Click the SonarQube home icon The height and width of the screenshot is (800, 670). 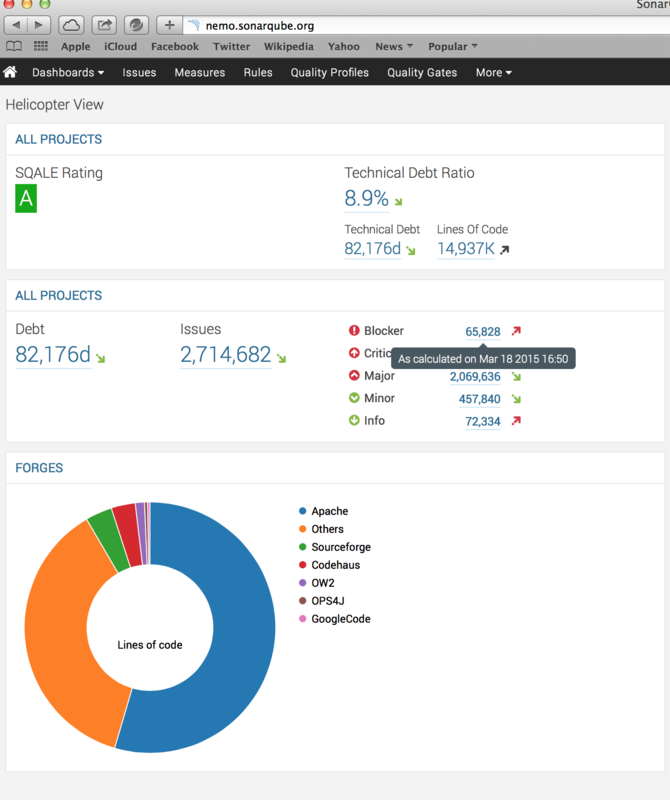[x=10, y=72]
